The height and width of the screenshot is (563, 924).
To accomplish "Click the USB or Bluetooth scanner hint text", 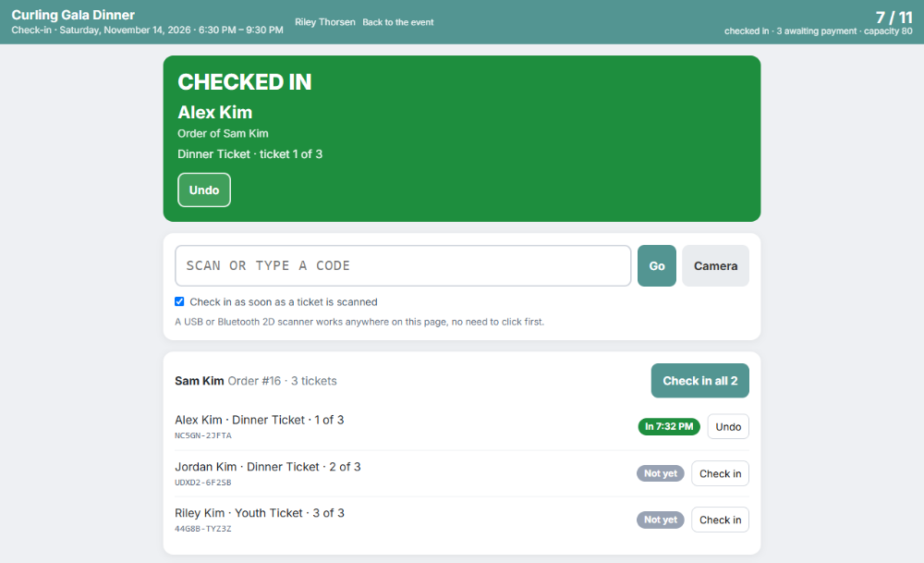I will tap(359, 322).
